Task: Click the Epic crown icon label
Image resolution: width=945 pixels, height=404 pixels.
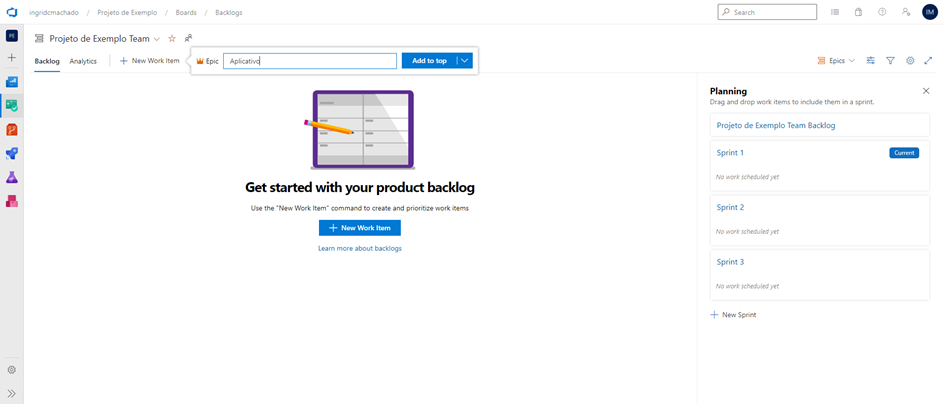Action: click(208, 61)
